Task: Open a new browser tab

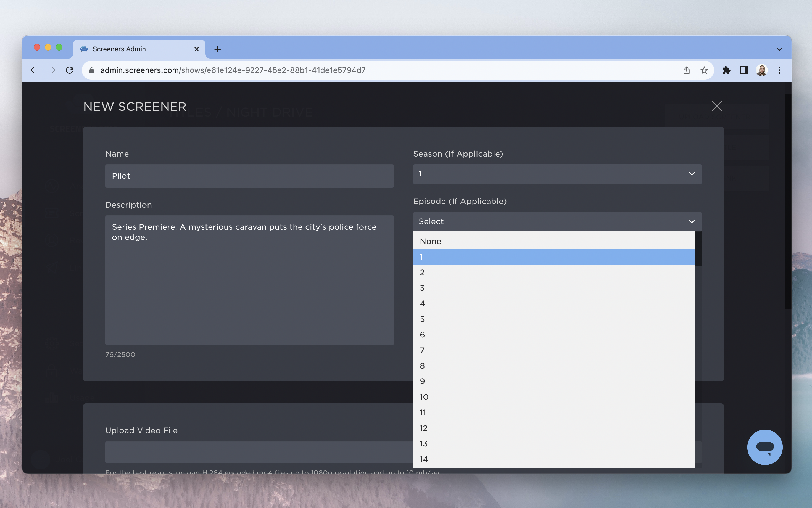Action: pos(217,49)
